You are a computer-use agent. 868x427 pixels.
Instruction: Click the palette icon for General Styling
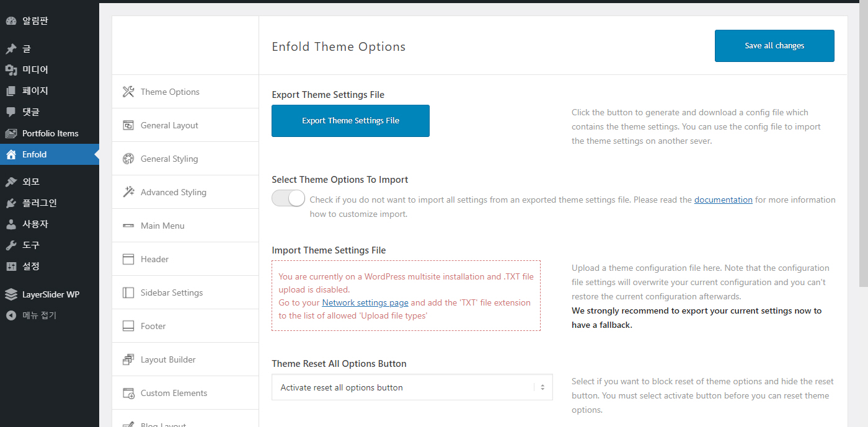(x=128, y=159)
